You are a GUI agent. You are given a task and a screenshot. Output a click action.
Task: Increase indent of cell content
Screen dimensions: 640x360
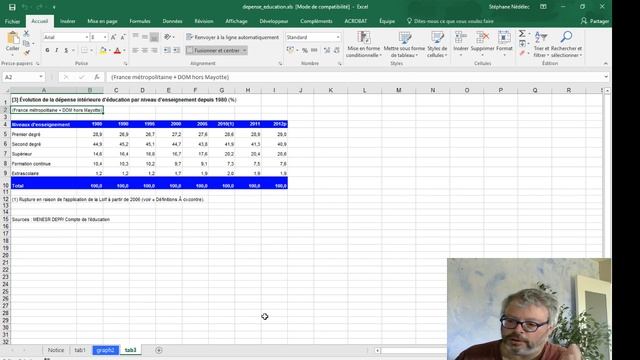click(176, 50)
